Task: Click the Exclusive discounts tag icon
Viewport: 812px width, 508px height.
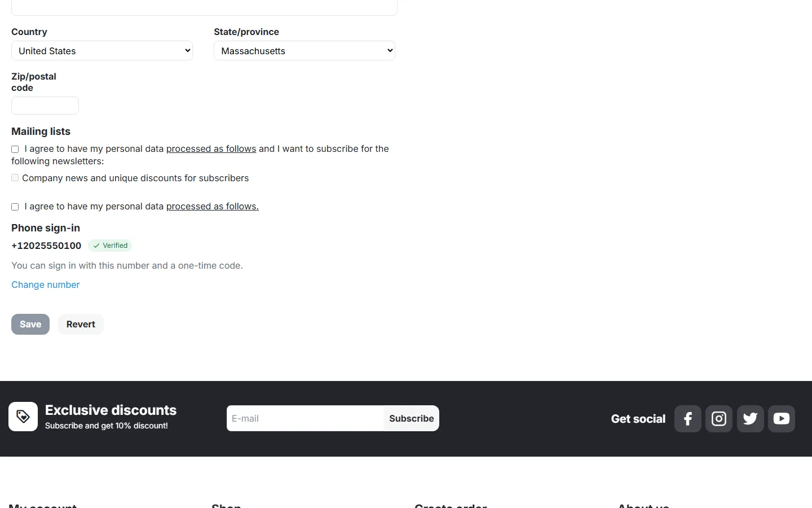Action: (x=23, y=417)
